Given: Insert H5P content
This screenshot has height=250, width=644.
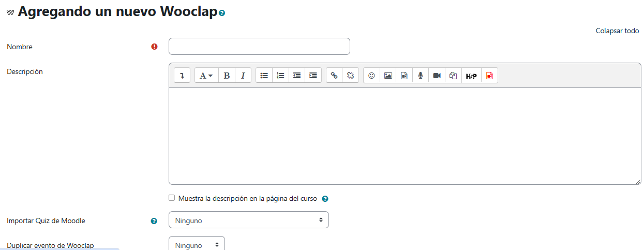Looking at the screenshot, I should [x=471, y=76].
